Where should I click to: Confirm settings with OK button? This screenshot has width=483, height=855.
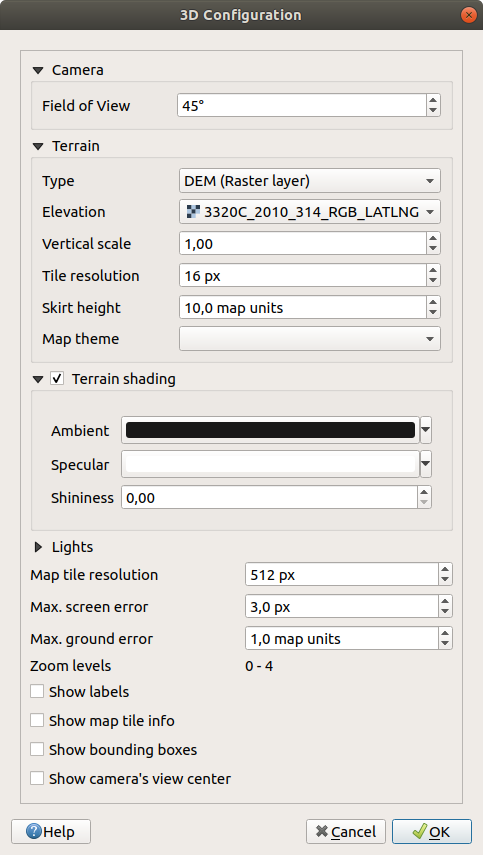pos(432,832)
